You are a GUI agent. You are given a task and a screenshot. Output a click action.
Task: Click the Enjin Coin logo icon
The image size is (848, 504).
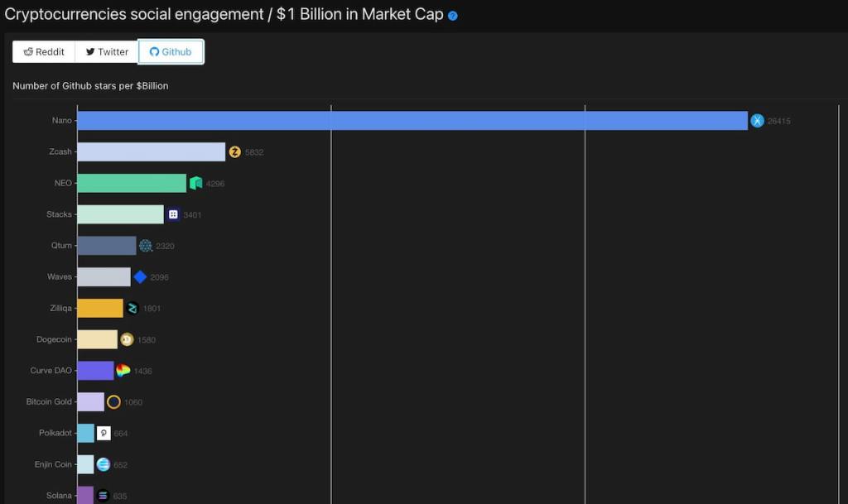click(104, 464)
